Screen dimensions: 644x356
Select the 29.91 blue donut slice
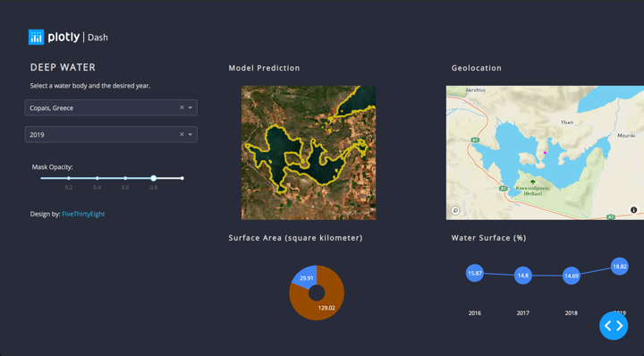coord(306,276)
